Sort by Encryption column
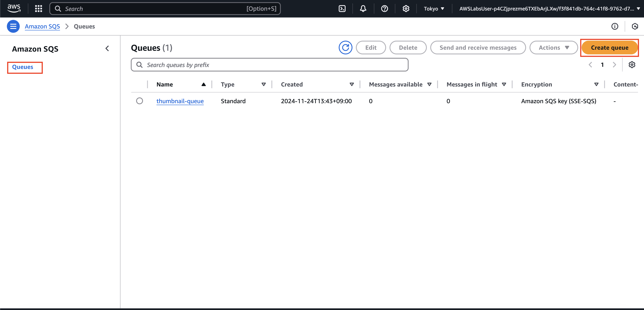 560,84
